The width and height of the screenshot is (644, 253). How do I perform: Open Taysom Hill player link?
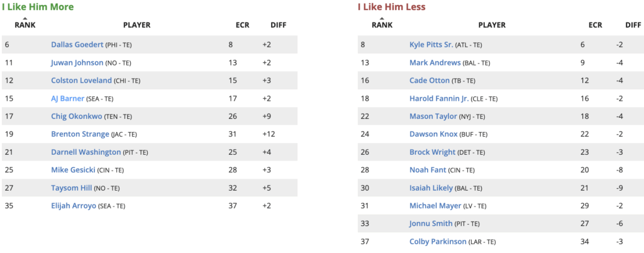point(73,188)
